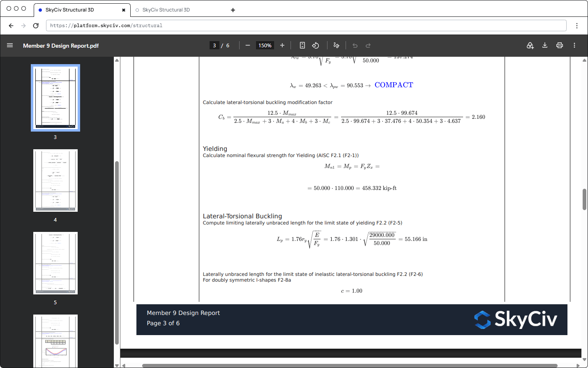Viewport: 588px width, 368px height.
Task: Click the Yielding section heading
Action: coord(215,148)
